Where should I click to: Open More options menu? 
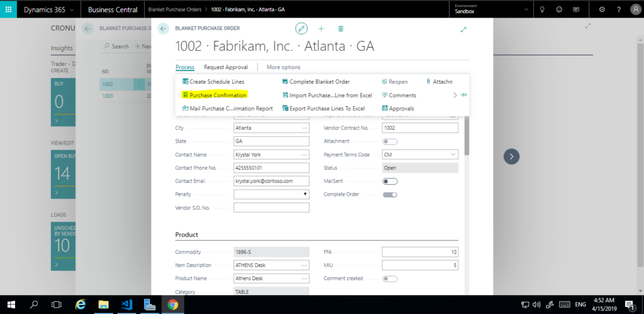tap(284, 67)
